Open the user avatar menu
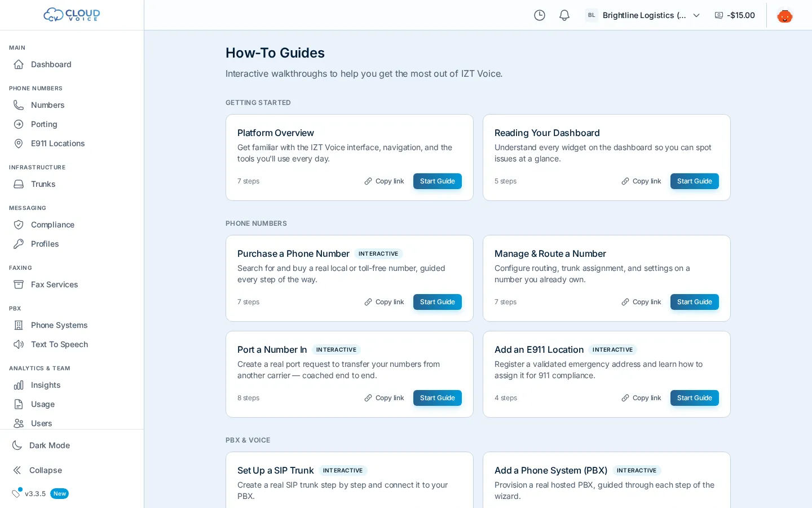 coord(785,15)
